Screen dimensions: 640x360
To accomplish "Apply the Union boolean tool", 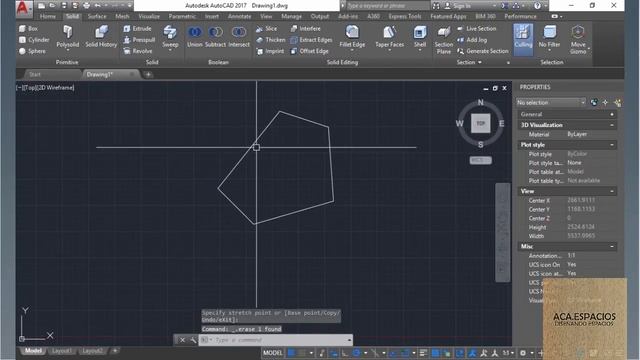I will click(195, 36).
